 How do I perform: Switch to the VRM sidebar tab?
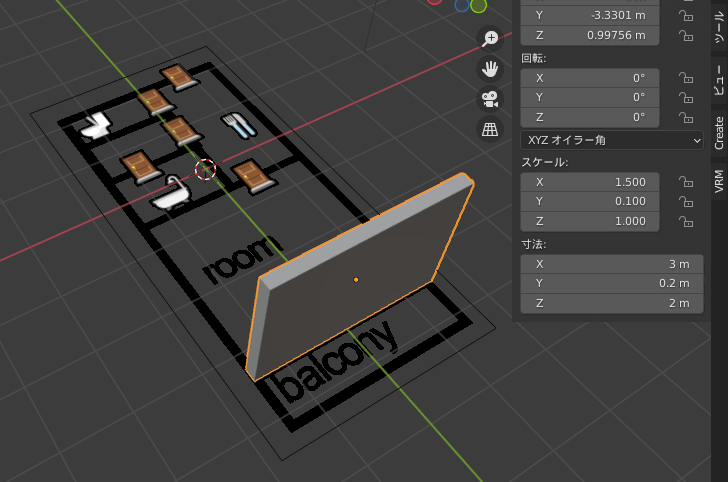tap(718, 181)
